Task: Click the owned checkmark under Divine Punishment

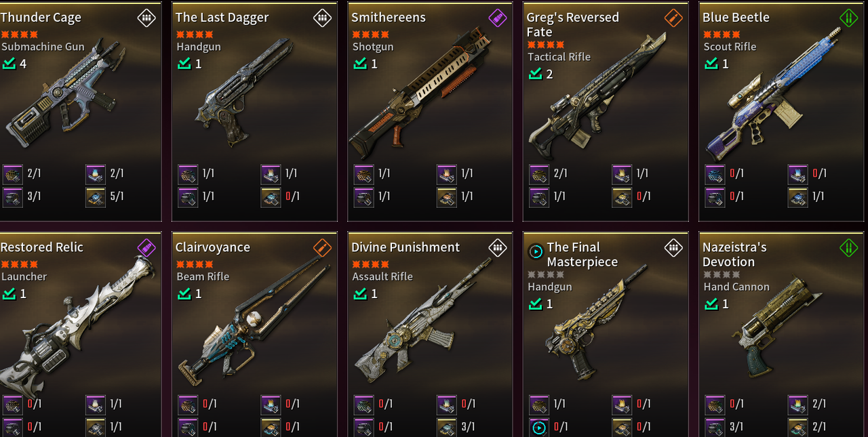Action: 360,293
